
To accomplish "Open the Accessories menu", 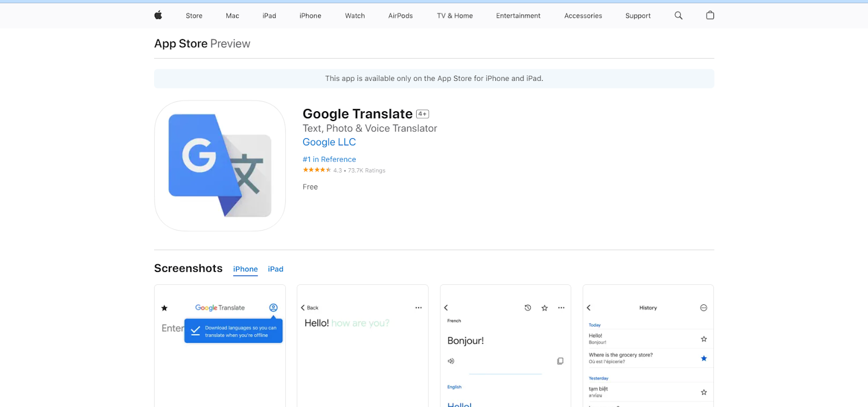I will coord(583,16).
